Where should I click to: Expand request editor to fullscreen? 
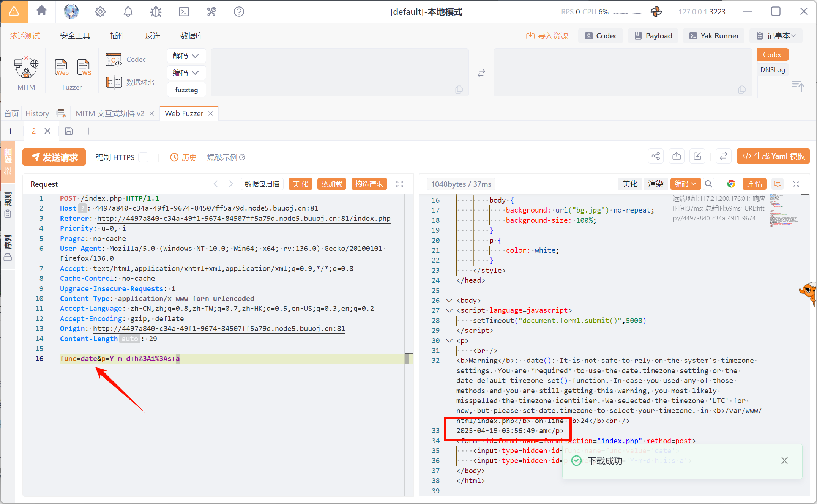[399, 184]
